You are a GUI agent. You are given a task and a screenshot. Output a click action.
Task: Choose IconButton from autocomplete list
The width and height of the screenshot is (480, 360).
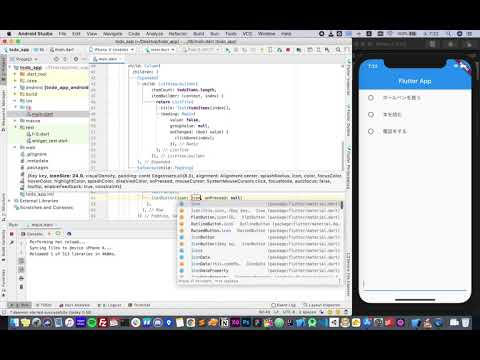[259, 237]
